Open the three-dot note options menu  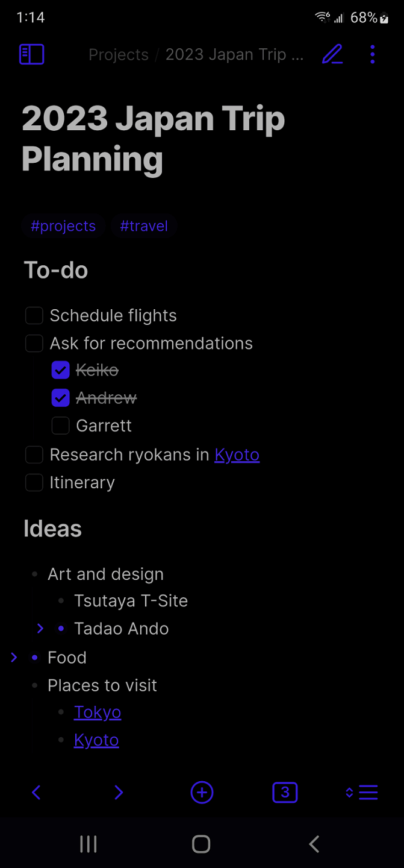click(372, 54)
